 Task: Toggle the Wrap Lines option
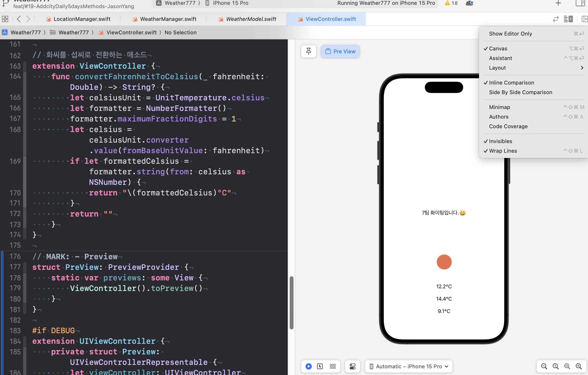tap(503, 151)
